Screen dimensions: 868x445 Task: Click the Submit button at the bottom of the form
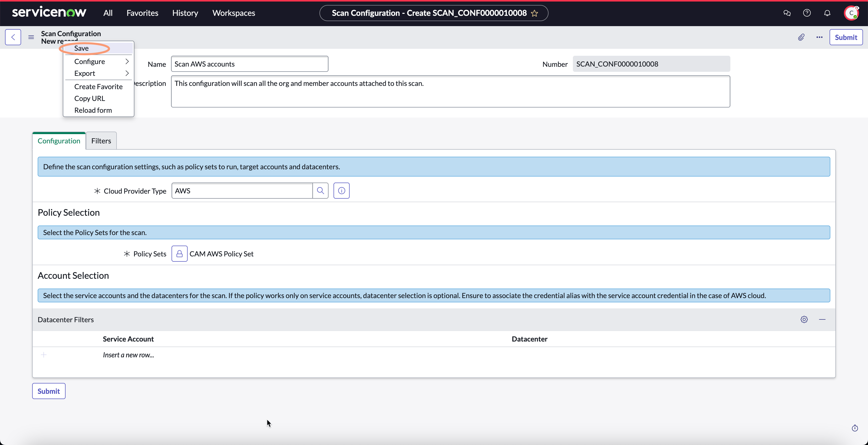pyautogui.click(x=48, y=391)
